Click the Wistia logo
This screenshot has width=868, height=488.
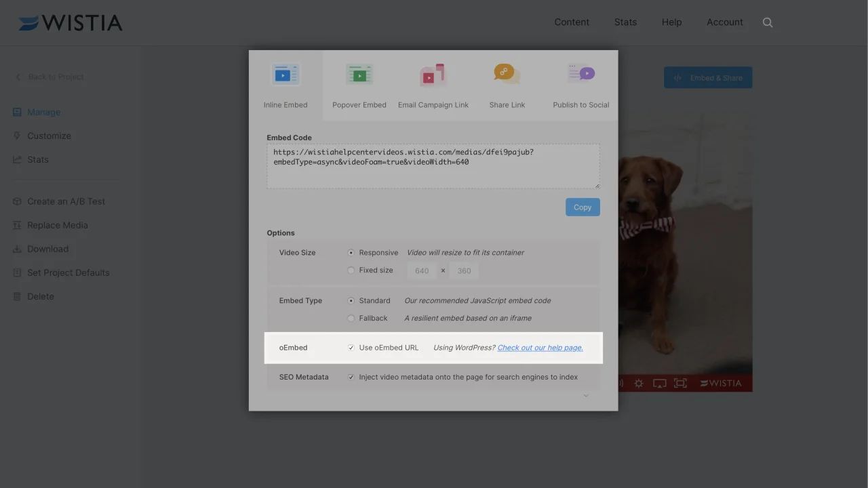tap(71, 22)
